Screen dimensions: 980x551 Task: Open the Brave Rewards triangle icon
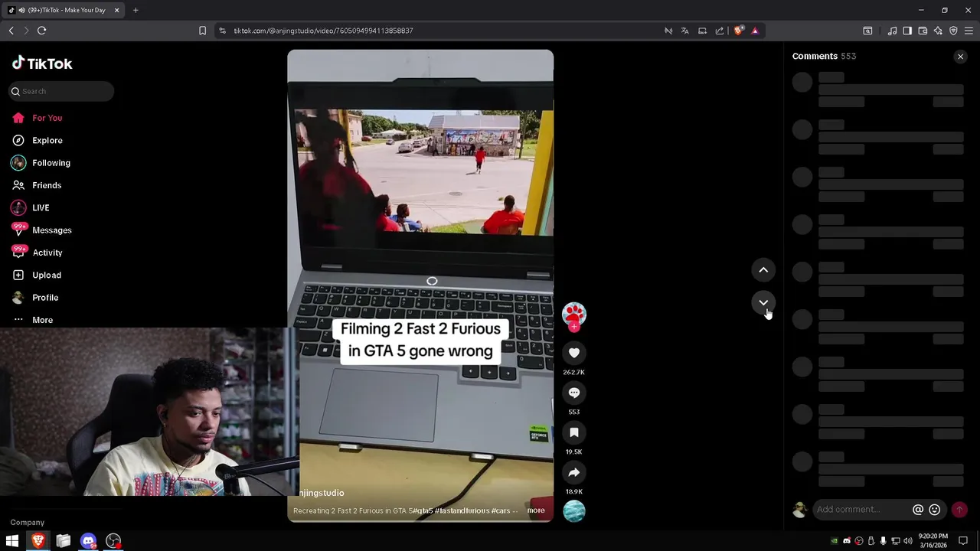pyautogui.click(x=755, y=31)
